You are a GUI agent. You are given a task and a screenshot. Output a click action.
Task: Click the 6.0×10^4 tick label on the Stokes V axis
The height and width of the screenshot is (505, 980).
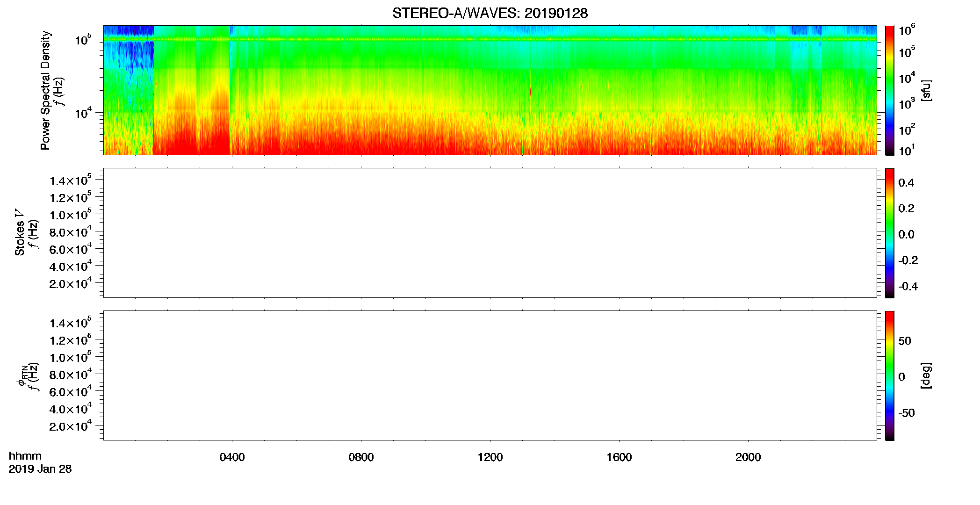pos(71,249)
